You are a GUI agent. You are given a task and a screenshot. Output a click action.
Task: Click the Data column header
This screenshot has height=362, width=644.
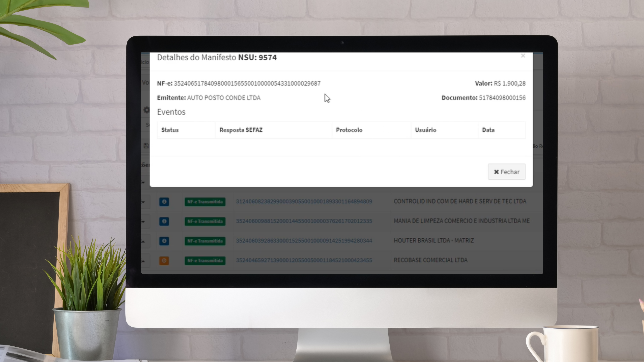pyautogui.click(x=488, y=130)
